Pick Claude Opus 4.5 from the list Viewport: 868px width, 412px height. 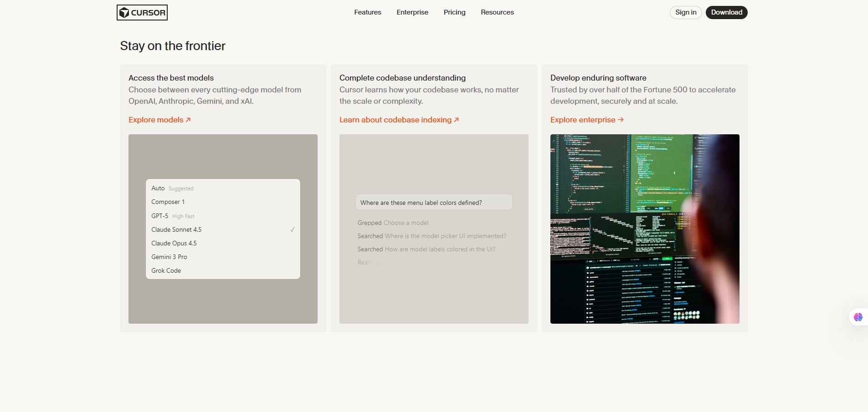223,243
